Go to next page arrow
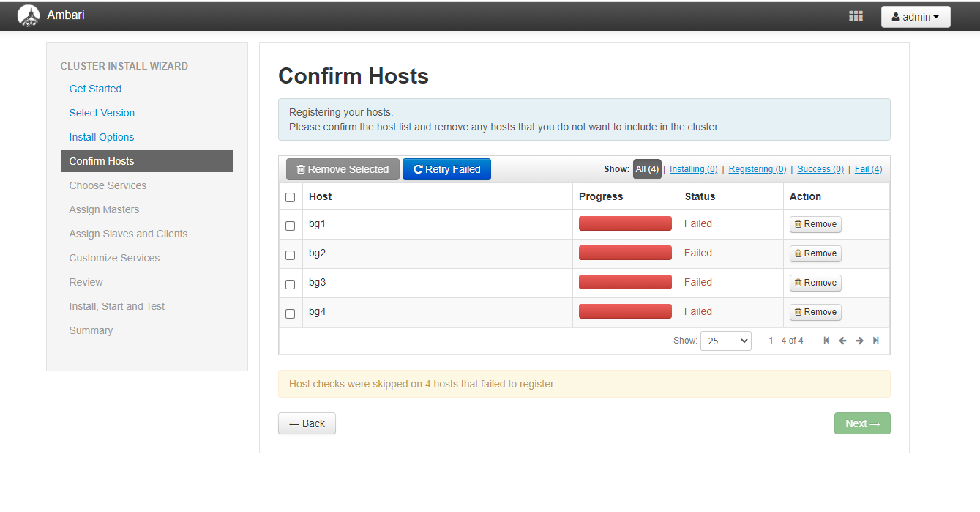 click(859, 341)
